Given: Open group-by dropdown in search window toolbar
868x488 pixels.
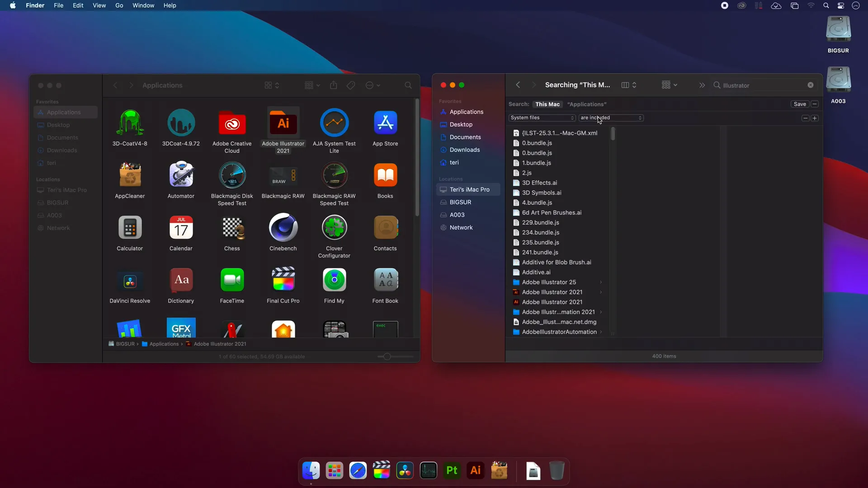Looking at the screenshot, I should tap(670, 85).
